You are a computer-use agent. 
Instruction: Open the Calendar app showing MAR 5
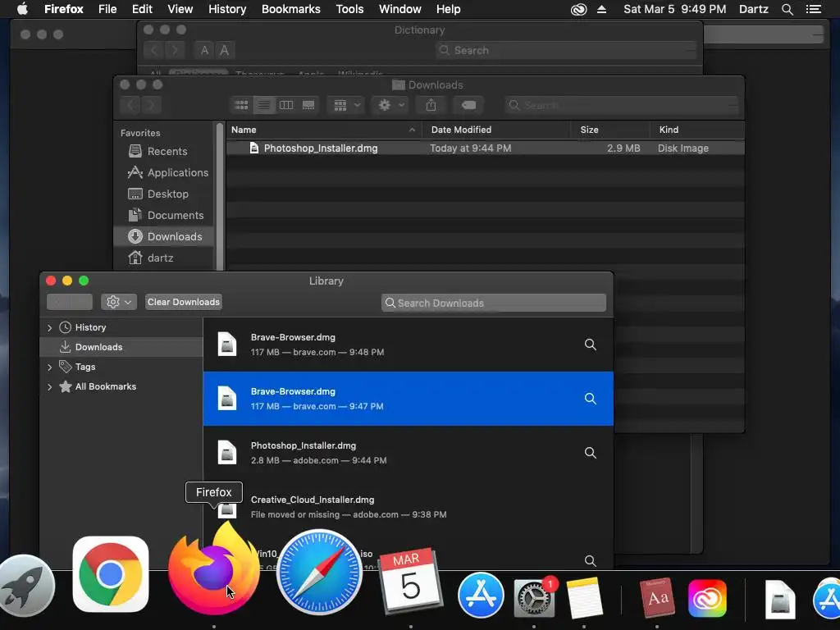click(411, 582)
